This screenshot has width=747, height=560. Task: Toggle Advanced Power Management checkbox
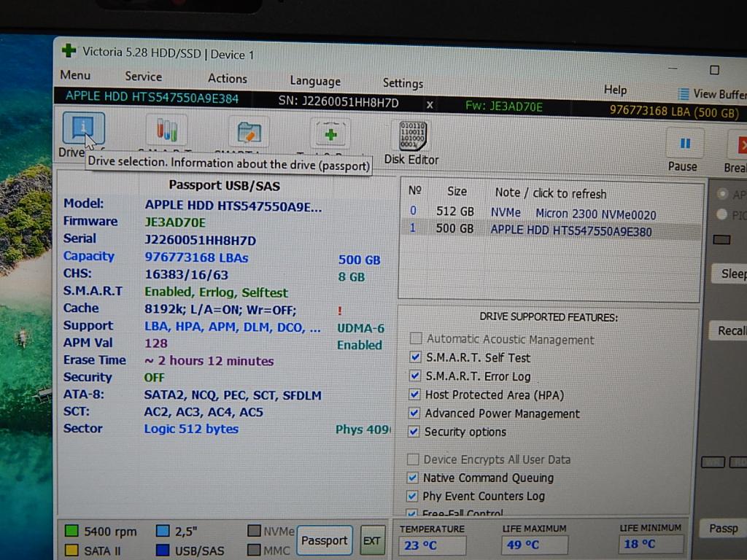(414, 413)
